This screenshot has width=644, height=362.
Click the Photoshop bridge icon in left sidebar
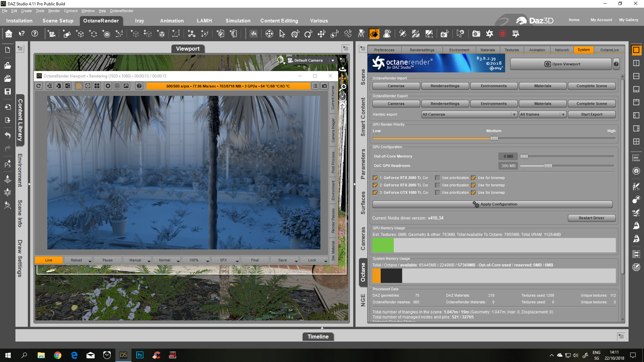point(8,164)
